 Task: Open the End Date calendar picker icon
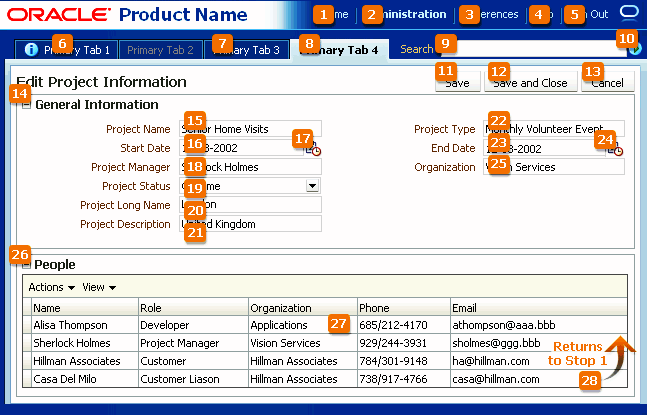click(615, 149)
